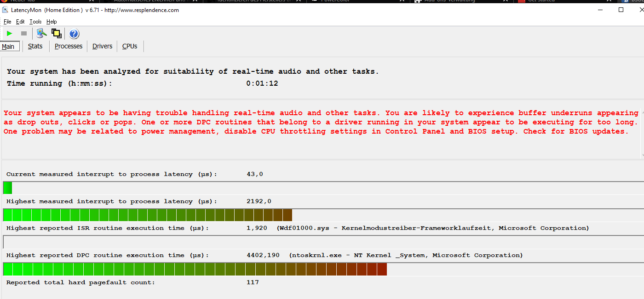Click 'Highest reported ISR routine execution time' label
This screenshot has height=299, width=644.
click(x=107, y=228)
